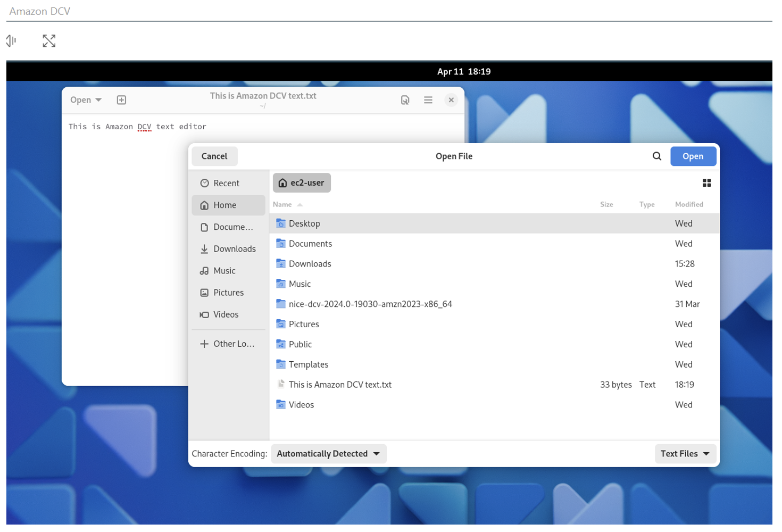Viewport: 782px width, 532px height.
Task: Open Other Lo… label in sidebar
Action: click(234, 344)
